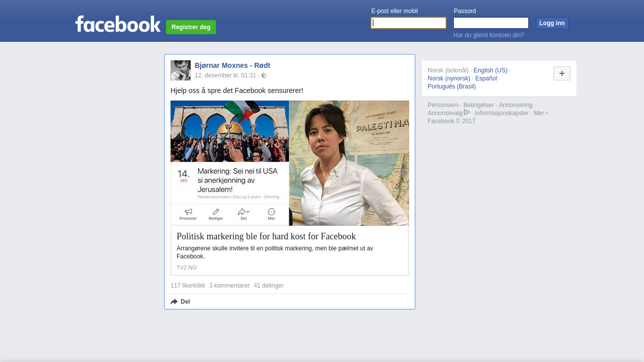This screenshot has width=644, height=362.
Task: Switch language to Português (Brasil)
Action: pyautogui.click(x=452, y=86)
